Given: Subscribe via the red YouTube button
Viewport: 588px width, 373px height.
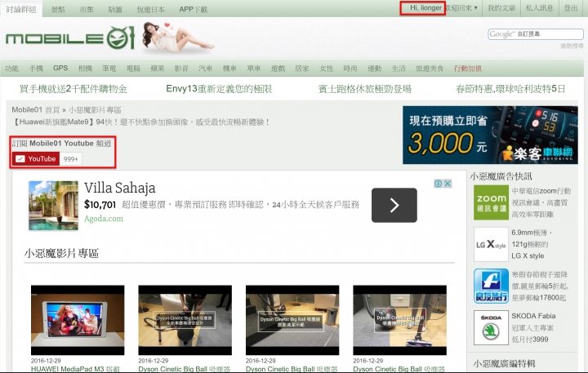Looking at the screenshot, I should point(36,159).
